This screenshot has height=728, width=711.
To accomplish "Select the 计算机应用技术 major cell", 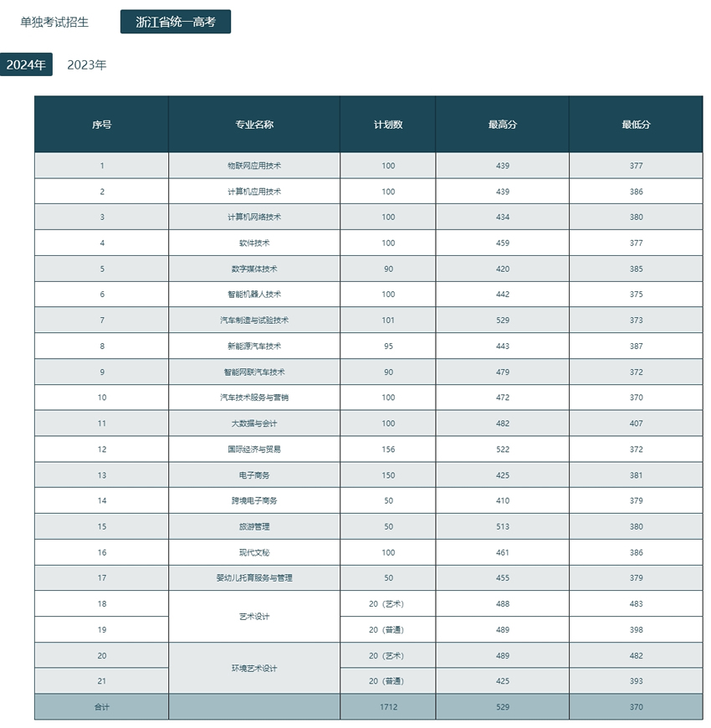I will (x=254, y=192).
